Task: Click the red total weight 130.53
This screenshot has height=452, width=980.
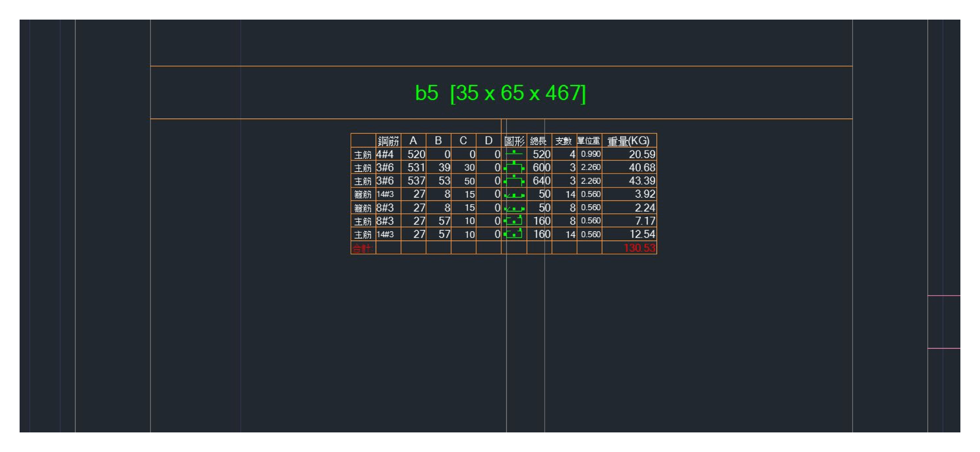Action: click(x=639, y=248)
